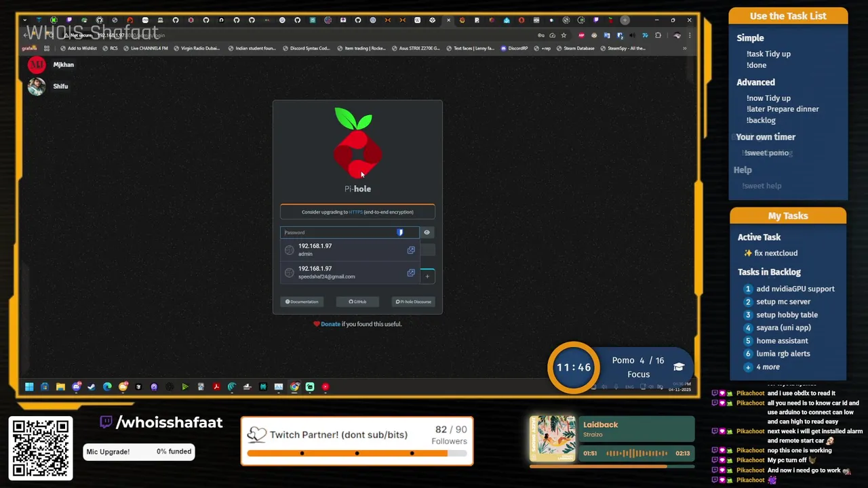Open the RCS bookmark

point(110,48)
